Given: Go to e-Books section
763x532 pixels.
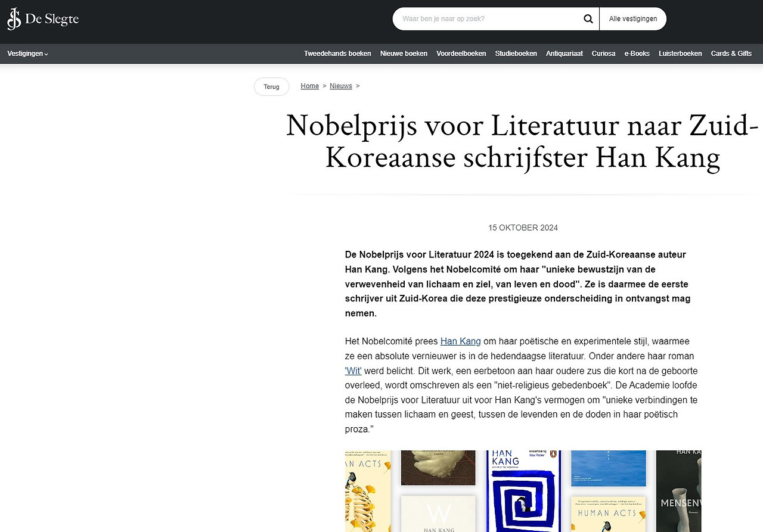Looking at the screenshot, I should (637, 54).
